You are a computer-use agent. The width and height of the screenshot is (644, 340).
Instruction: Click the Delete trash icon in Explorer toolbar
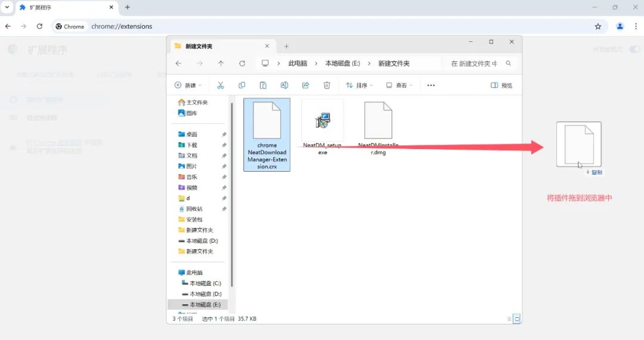327,85
